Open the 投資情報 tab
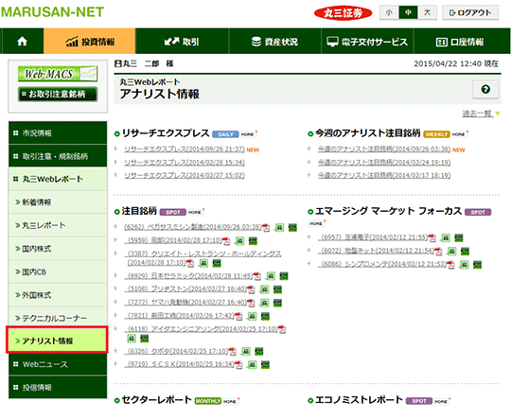Image resolution: width=511 pixels, height=420 pixels. click(x=90, y=41)
